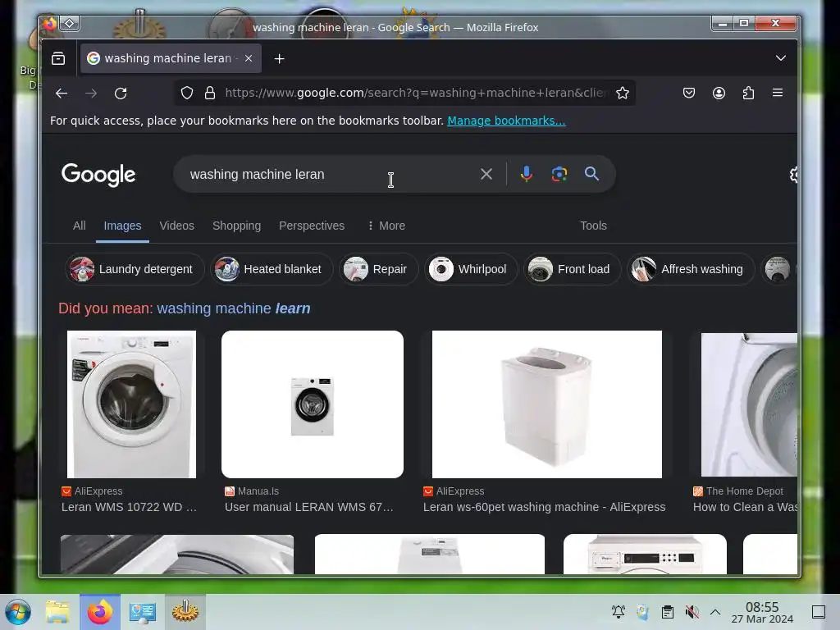
Task: Search by image with Lens icon
Action: (x=559, y=174)
